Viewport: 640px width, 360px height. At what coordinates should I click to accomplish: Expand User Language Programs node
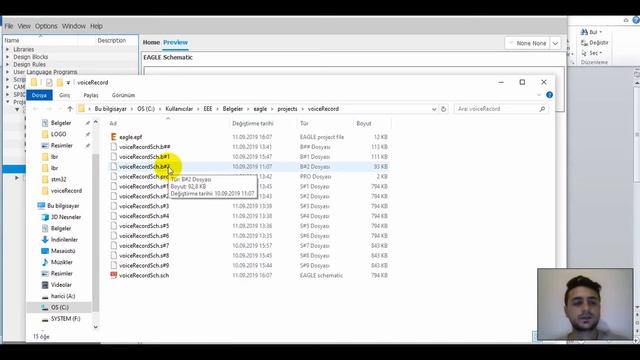tap(7, 72)
